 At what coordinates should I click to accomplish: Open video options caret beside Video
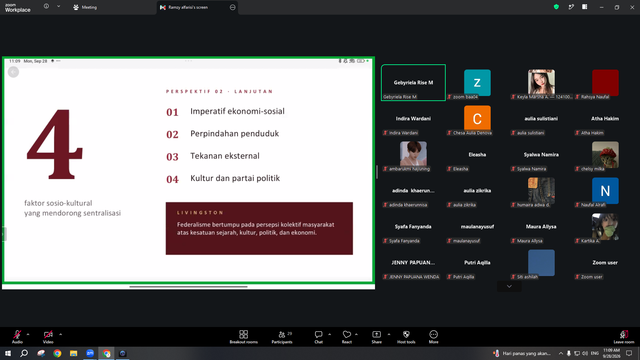click(x=60, y=334)
